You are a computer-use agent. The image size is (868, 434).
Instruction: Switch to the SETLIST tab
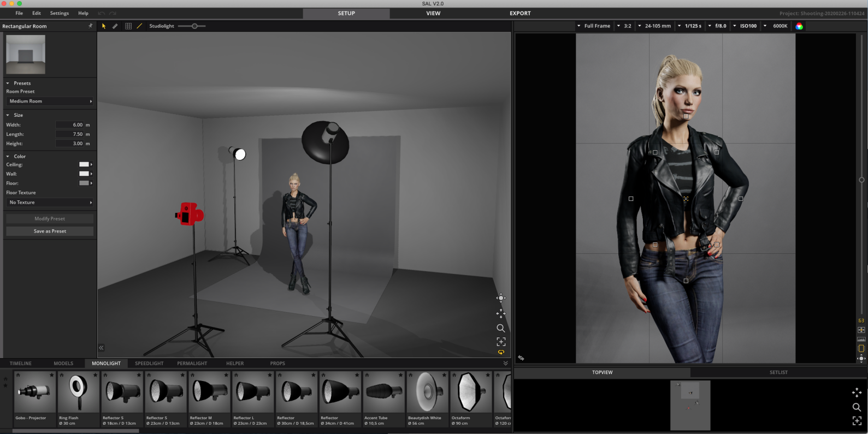click(778, 372)
